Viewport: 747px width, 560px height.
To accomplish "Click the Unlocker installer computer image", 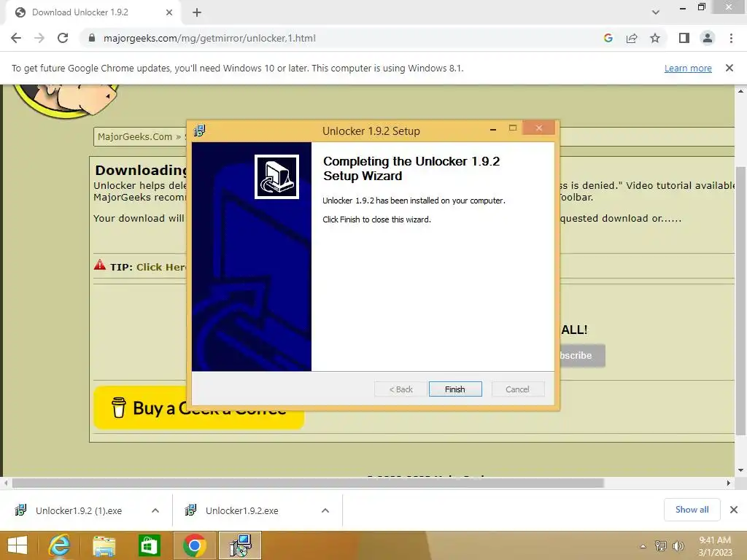I will pos(276,176).
